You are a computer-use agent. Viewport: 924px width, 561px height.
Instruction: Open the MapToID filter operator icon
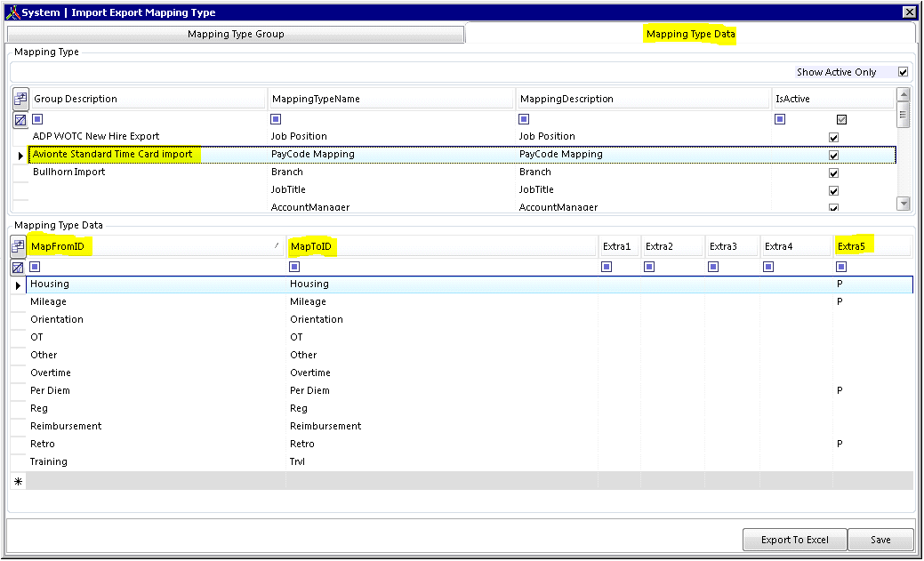pyautogui.click(x=294, y=267)
